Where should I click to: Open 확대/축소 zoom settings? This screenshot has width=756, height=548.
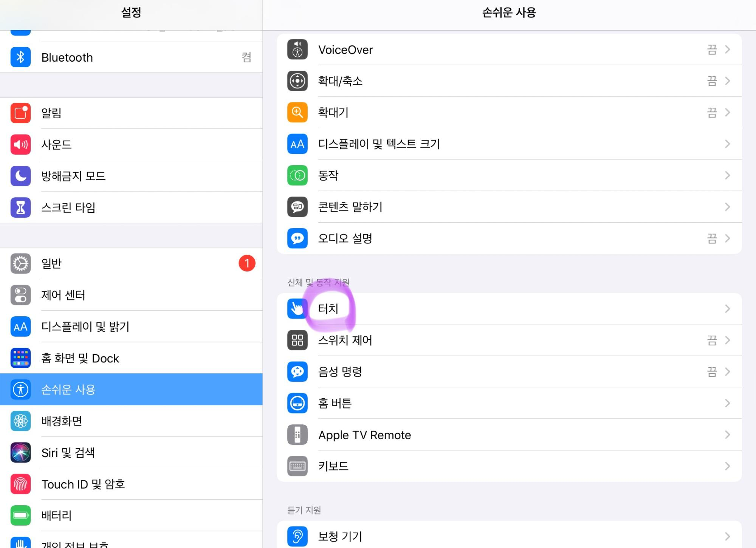(340, 81)
